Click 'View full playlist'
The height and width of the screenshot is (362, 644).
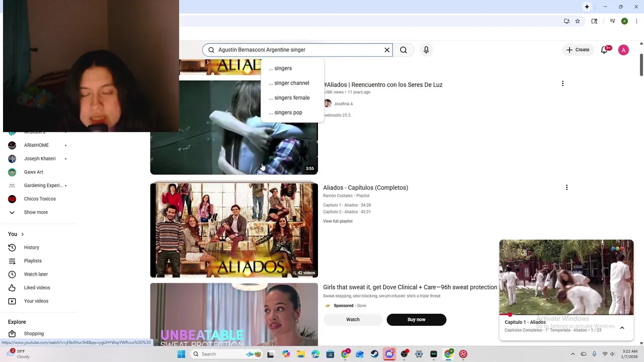(338, 221)
